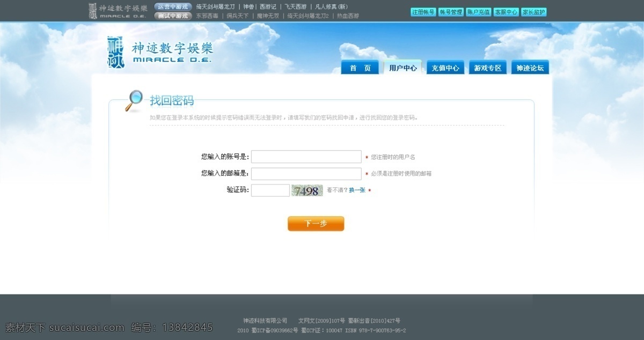Image resolution: width=644 pixels, height=340 pixels.
Task: Click the 神迹科技有限公司 footer text
Action: [x=265, y=321]
